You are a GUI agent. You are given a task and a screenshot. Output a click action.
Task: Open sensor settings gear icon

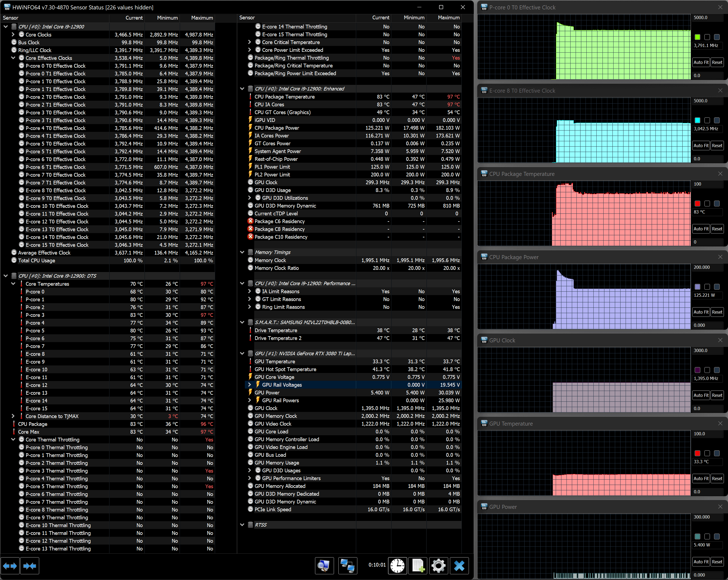[x=438, y=565]
